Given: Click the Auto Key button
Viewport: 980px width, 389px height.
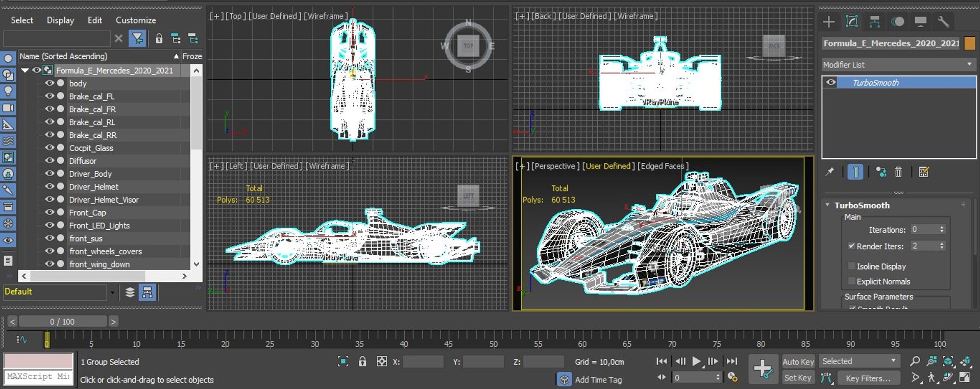Looking at the screenshot, I should [798, 361].
